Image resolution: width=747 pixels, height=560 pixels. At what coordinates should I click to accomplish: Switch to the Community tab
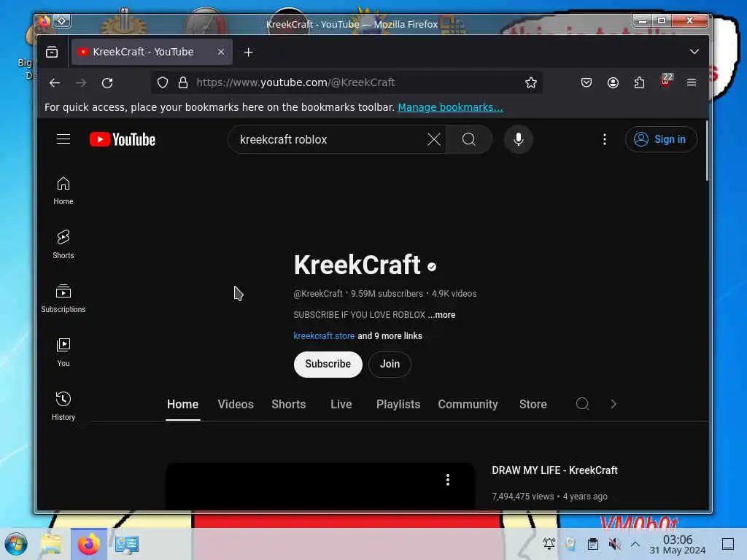[468, 404]
